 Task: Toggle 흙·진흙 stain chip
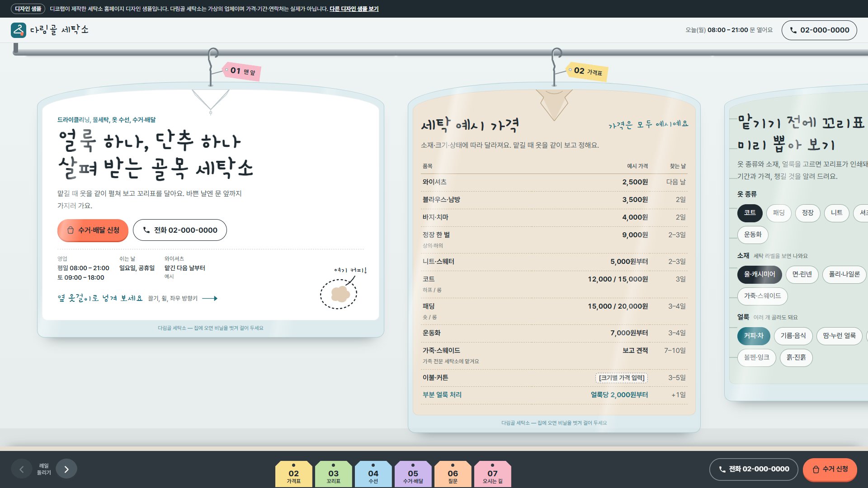point(796,357)
